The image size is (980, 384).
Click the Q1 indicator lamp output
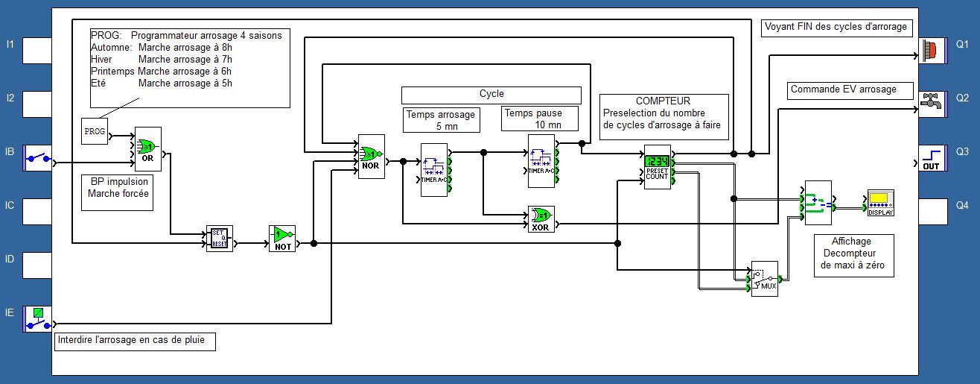932,51
